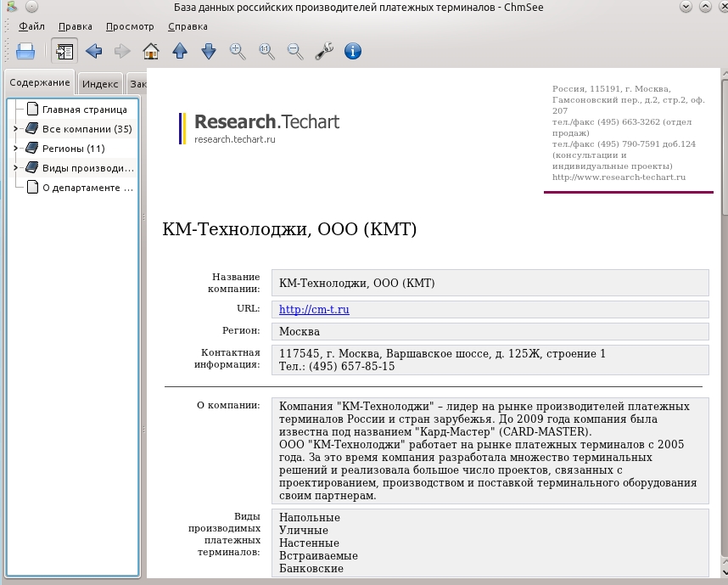Image resolution: width=728 pixels, height=585 pixels.
Task: Click the Настенные terminal type
Action: point(309,543)
